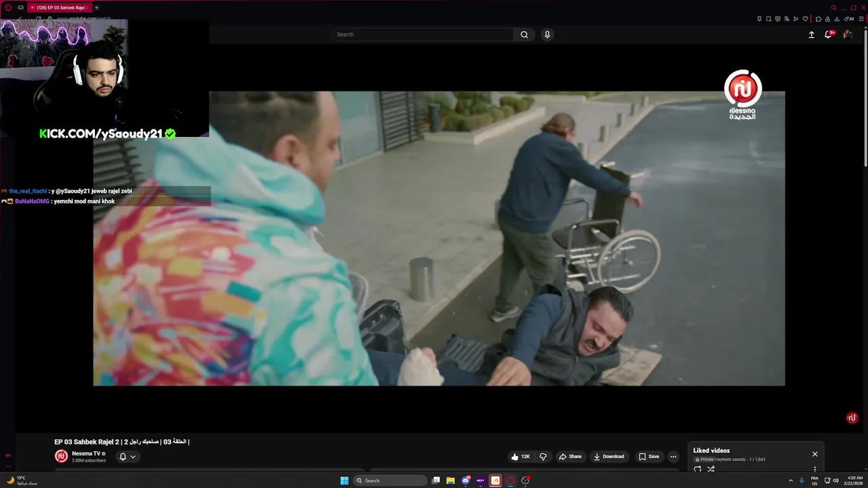Image resolution: width=868 pixels, height=488 pixels.
Task: Open the YouTube account avatar menu
Action: (x=847, y=35)
